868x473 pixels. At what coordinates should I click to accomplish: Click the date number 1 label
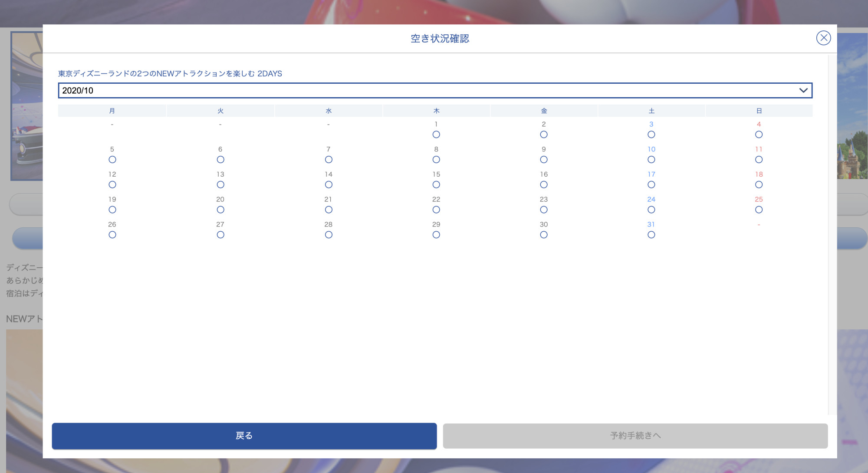pos(436,124)
